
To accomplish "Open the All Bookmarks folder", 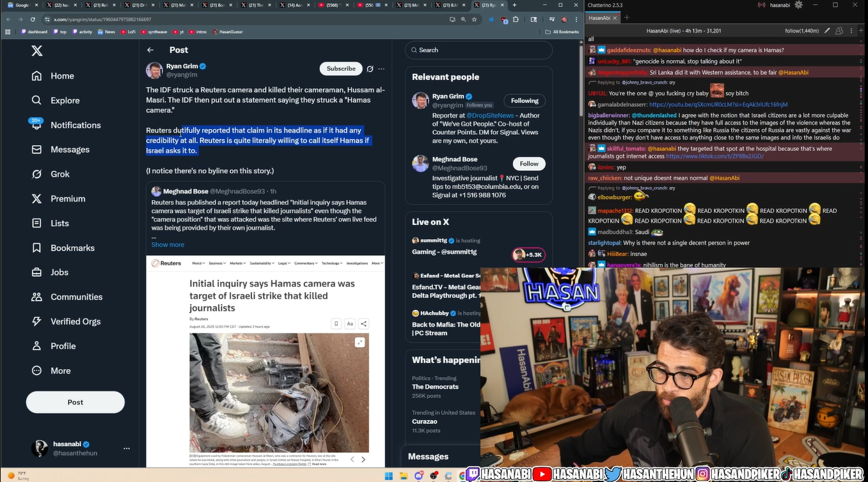I will [562, 31].
